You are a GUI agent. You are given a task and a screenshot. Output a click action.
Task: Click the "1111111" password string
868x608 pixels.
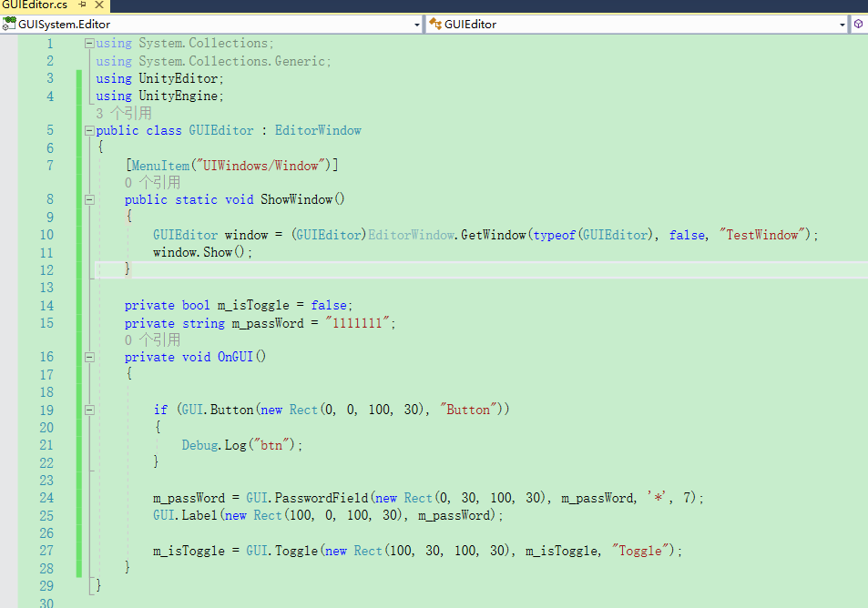[357, 323]
